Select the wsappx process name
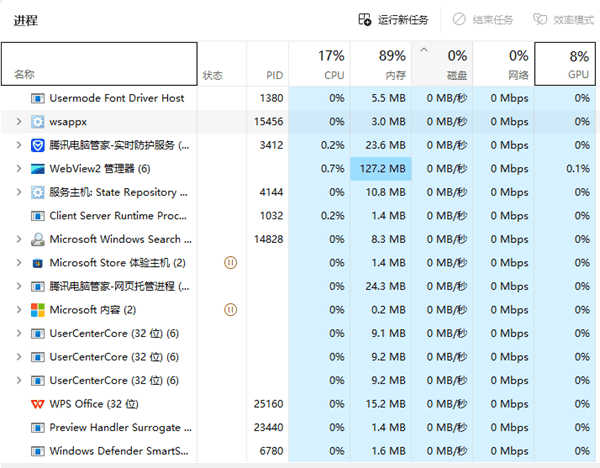Screen dimensions: 600x468 click(68, 122)
